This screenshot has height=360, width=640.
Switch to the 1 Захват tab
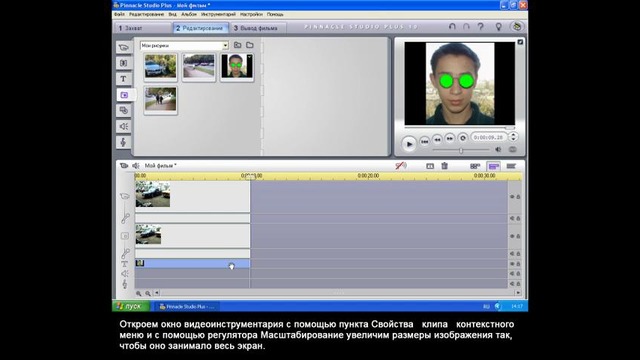pos(142,28)
